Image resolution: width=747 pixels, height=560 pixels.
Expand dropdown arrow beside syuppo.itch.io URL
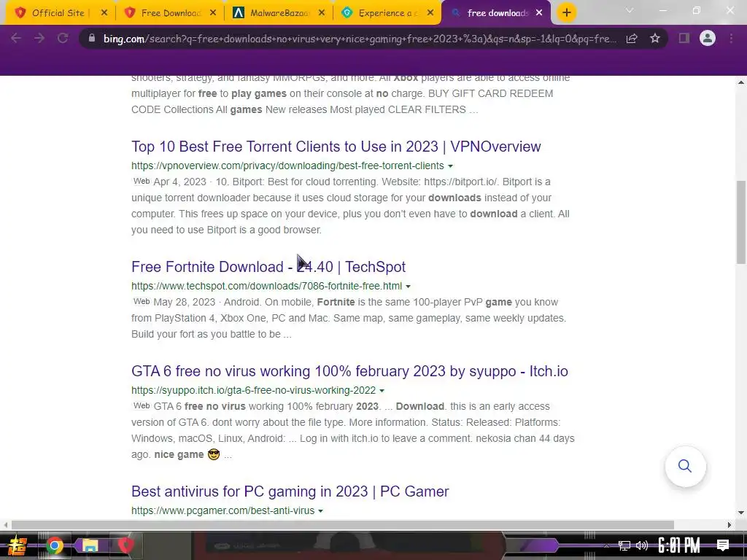(382, 391)
